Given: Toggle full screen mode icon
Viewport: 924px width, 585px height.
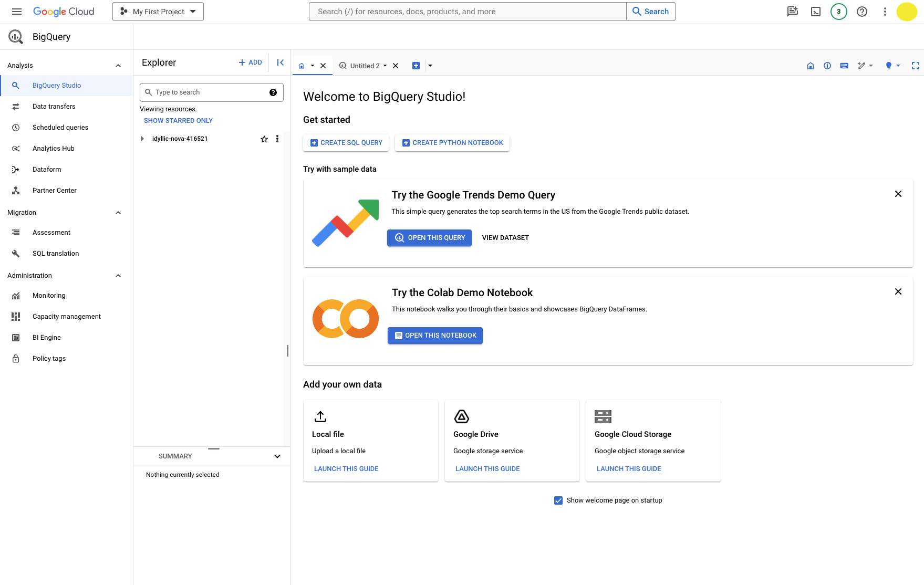Looking at the screenshot, I should pos(915,66).
